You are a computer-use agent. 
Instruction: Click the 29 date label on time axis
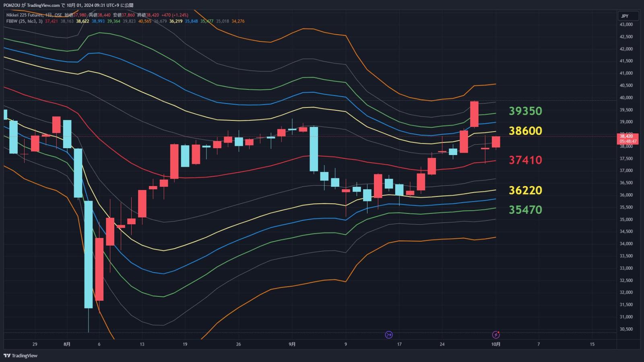(x=35, y=344)
